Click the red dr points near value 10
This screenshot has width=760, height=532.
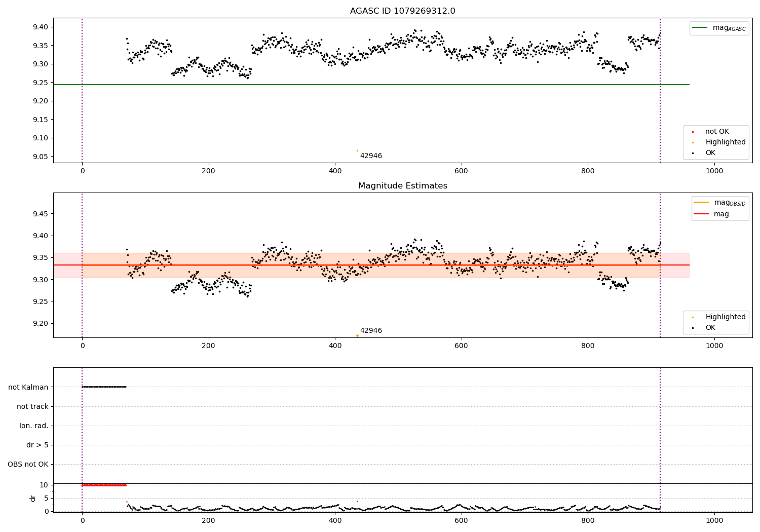[104, 485]
